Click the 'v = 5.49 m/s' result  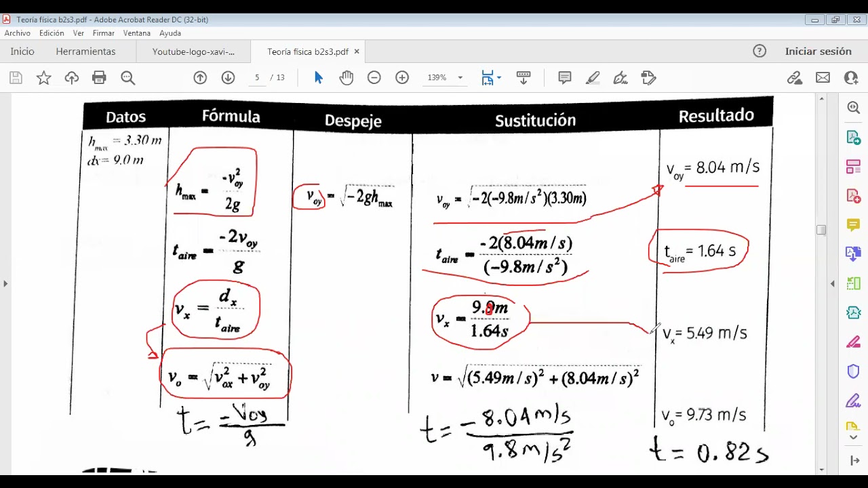(x=705, y=333)
